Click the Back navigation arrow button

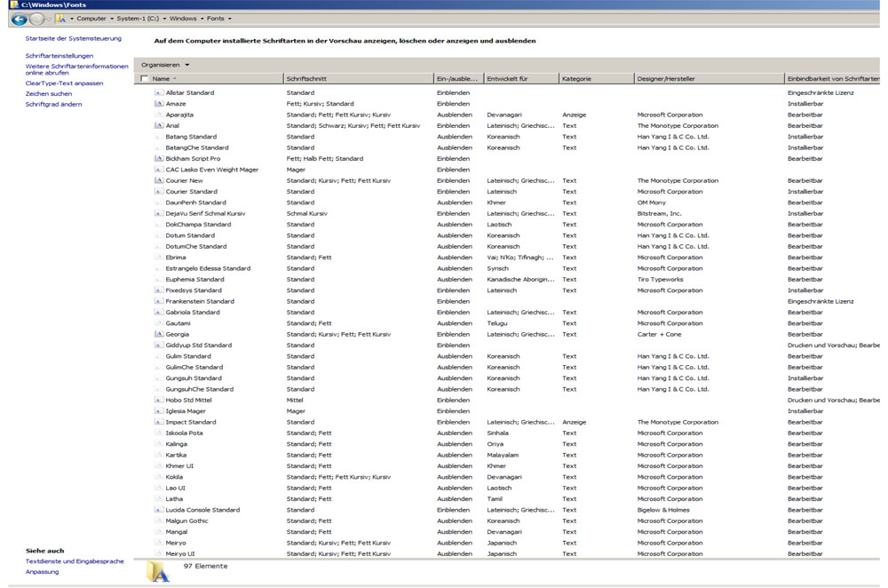(x=19, y=19)
